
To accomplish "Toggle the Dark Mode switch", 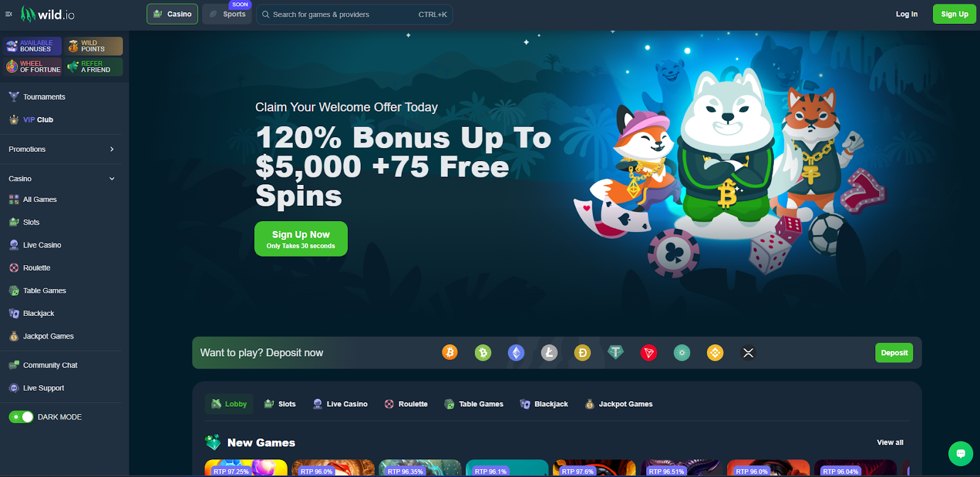I will [x=21, y=417].
